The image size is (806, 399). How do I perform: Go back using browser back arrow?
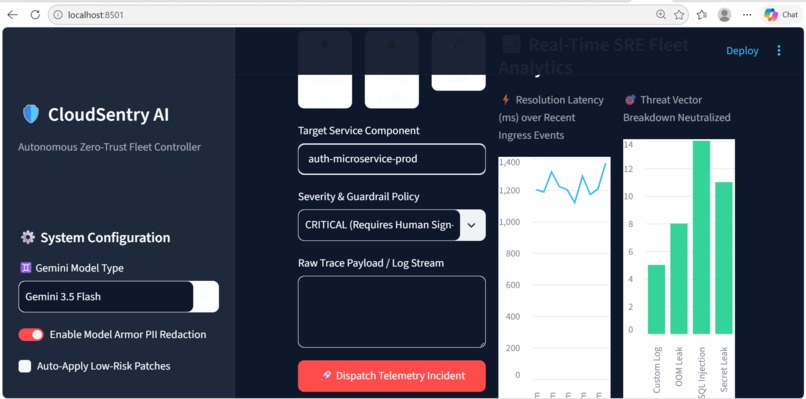point(12,15)
